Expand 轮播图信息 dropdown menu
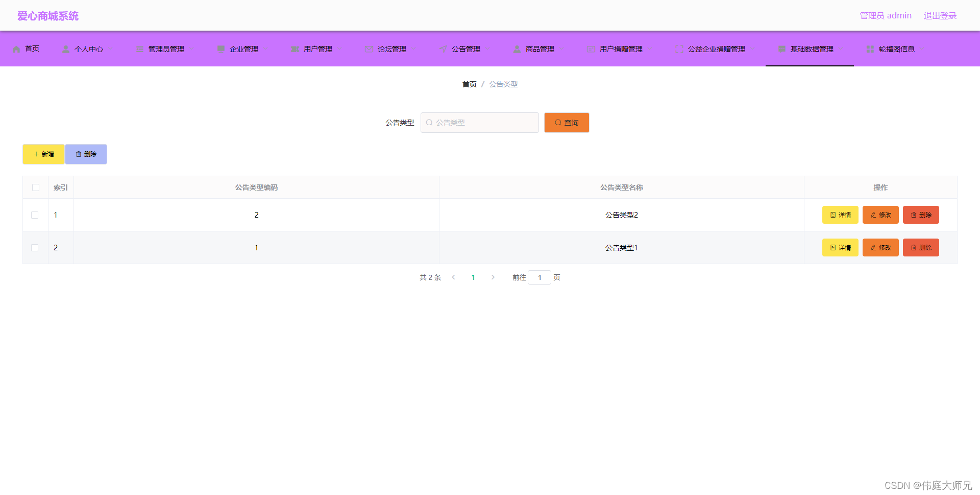Viewport: 980px width, 495px height. [895, 49]
